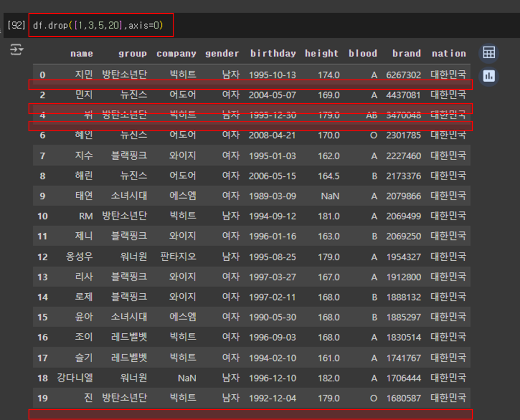The width and height of the screenshot is (520, 420).
Task: Click the blood column header
Action: pyautogui.click(x=363, y=53)
